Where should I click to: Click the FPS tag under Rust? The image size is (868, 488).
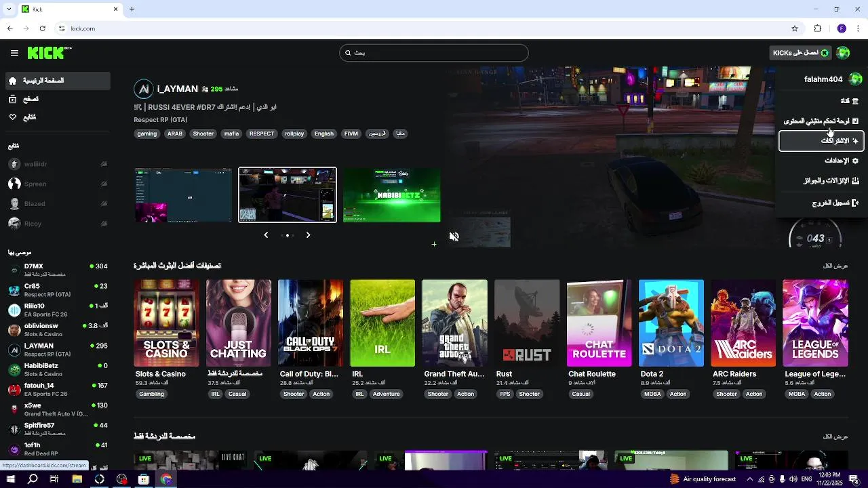[505, 394]
